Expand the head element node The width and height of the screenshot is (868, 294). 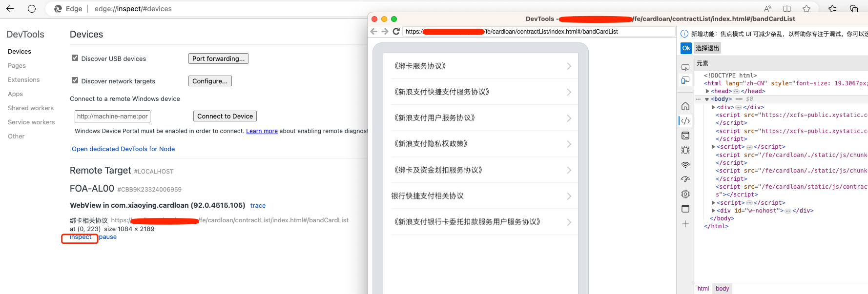click(707, 91)
